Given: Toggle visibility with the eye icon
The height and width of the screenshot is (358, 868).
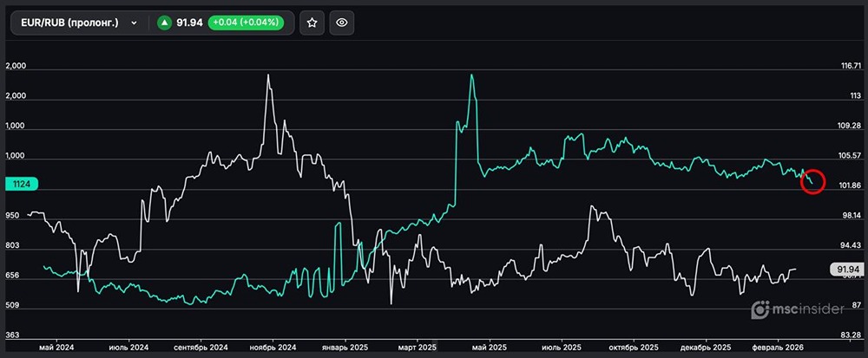Looking at the screenshot, I should pos(342,23).
